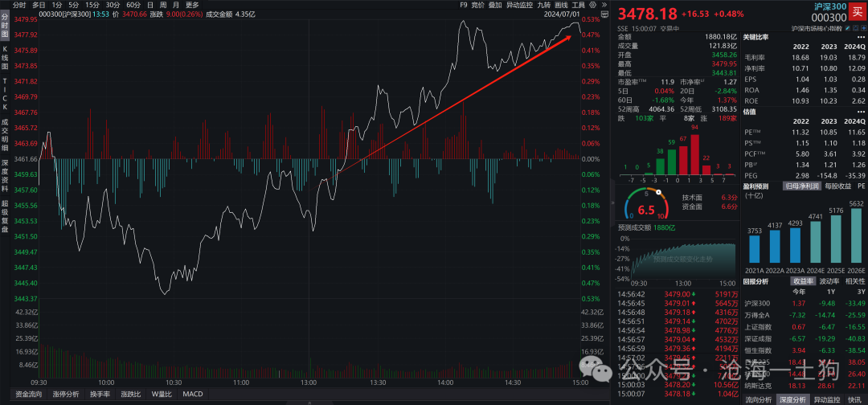Expand more toolbar items with double chevron
The height and width of the screenshot is (405, 868).
click(604, 5)
